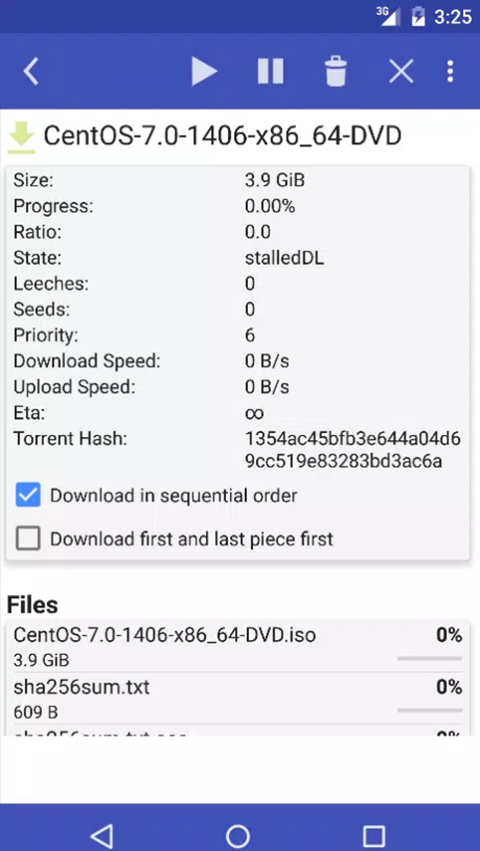The width and height of the screenshot is (480, 851).
Task: Enable Download first and last piece first
Action: 28,538
